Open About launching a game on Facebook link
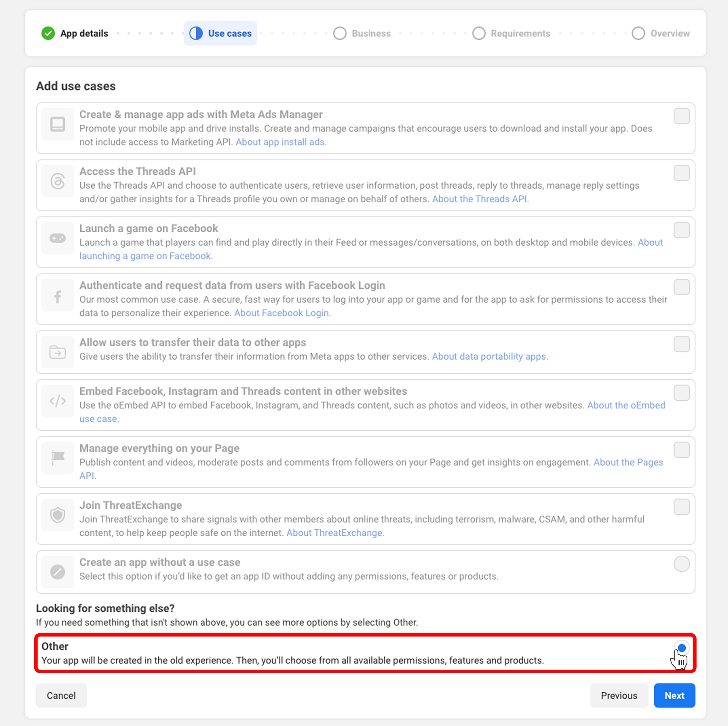 pos(146,256)
